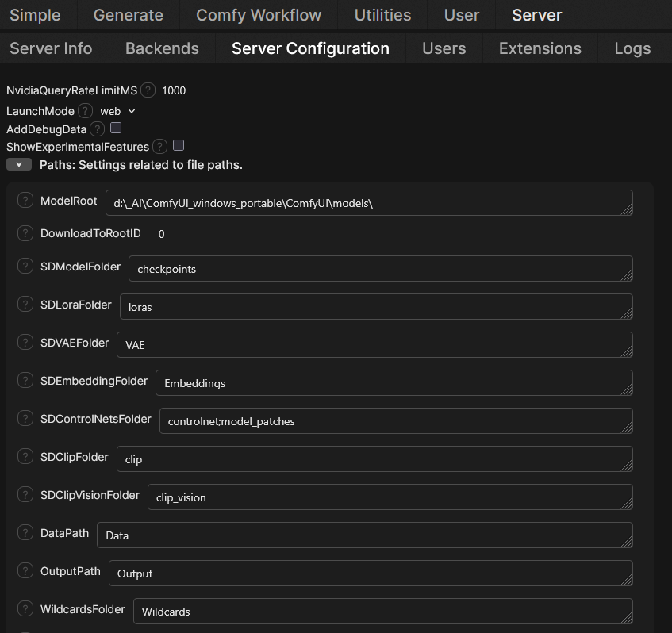This screenshot has width=672, height=633.
Task: Open the Comfy Workflow tab
Action: point(259,15)
